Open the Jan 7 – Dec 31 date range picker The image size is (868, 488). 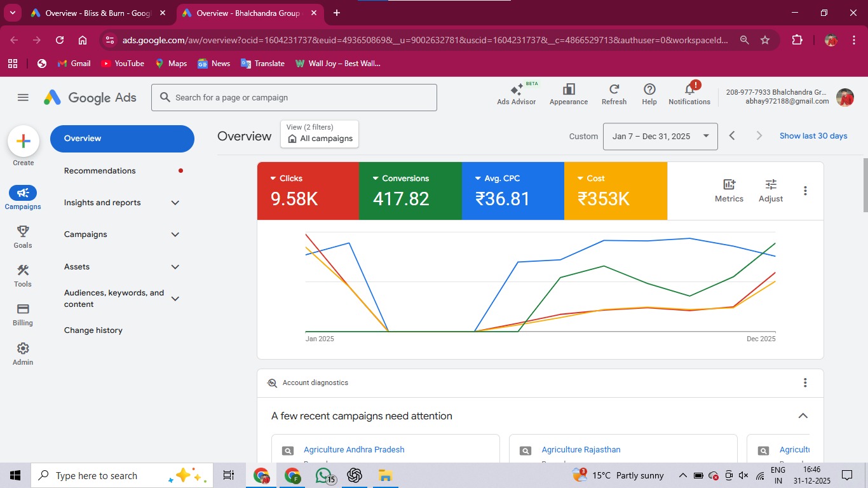point(660,136)
